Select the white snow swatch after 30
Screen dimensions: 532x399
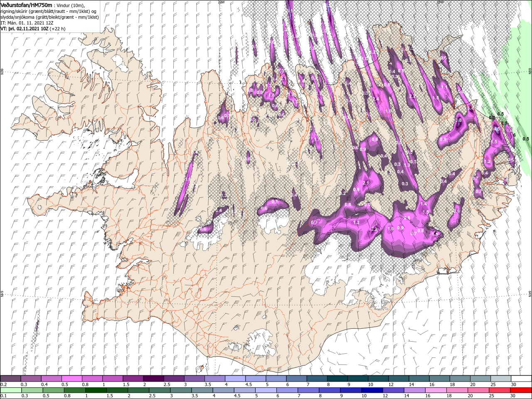pos(521,379)
